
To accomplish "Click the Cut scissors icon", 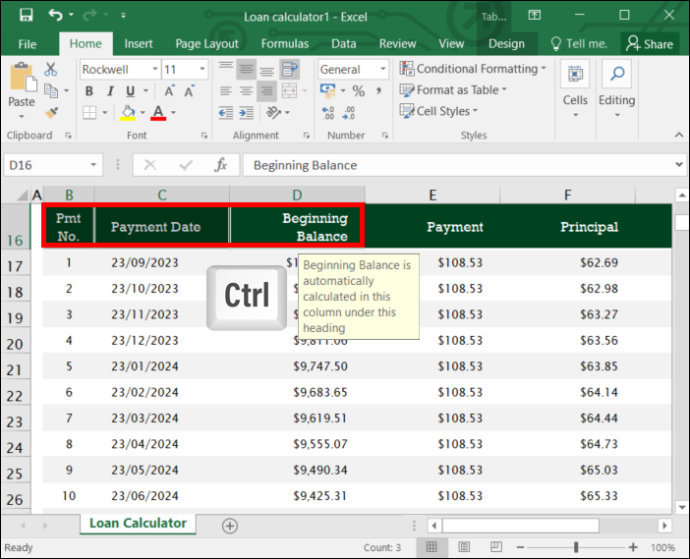I will coord(51,69).
